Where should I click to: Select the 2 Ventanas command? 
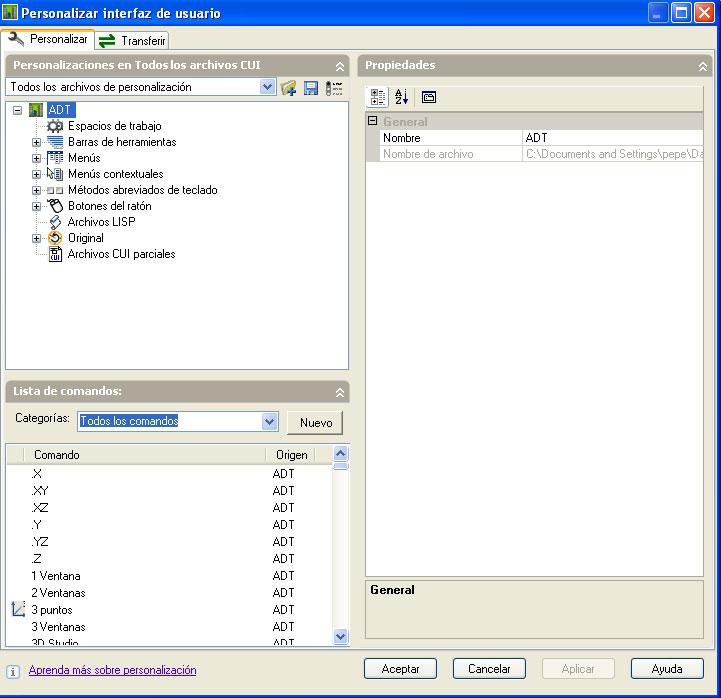tap(169, 593)
